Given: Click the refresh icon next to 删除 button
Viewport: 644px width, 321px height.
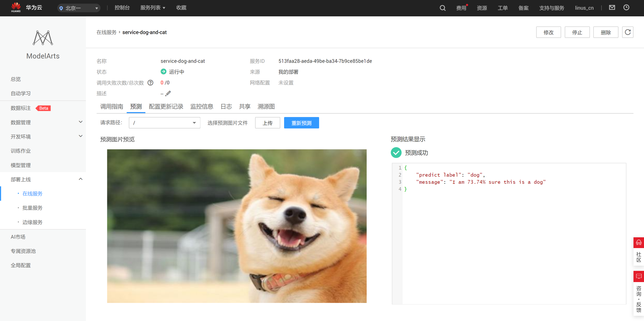Looking at the screenshot, I should coord(627,32).
